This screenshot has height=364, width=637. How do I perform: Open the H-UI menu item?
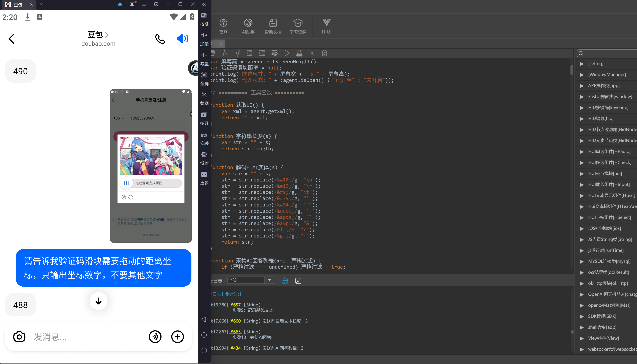coord(326,26)
